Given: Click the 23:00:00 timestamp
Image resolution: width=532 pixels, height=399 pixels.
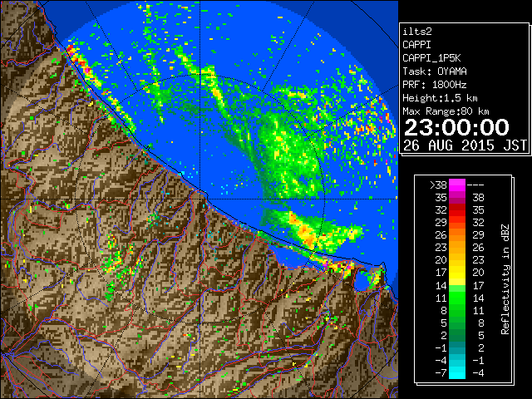Looking at the screenshot, I should (456, 127).
